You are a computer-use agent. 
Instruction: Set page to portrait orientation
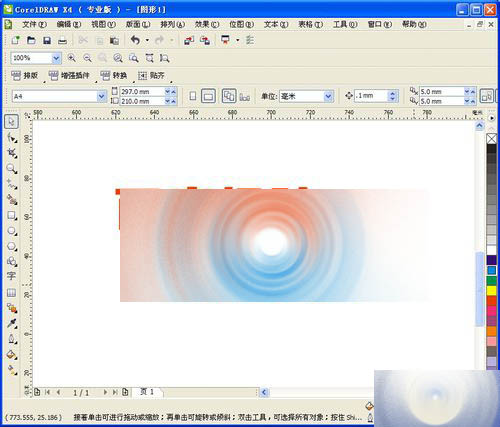point(193,96)
